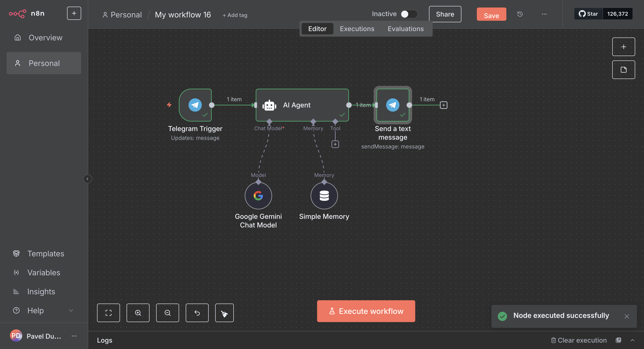Toggle the workflow Inactive switch

coord(409,14)
